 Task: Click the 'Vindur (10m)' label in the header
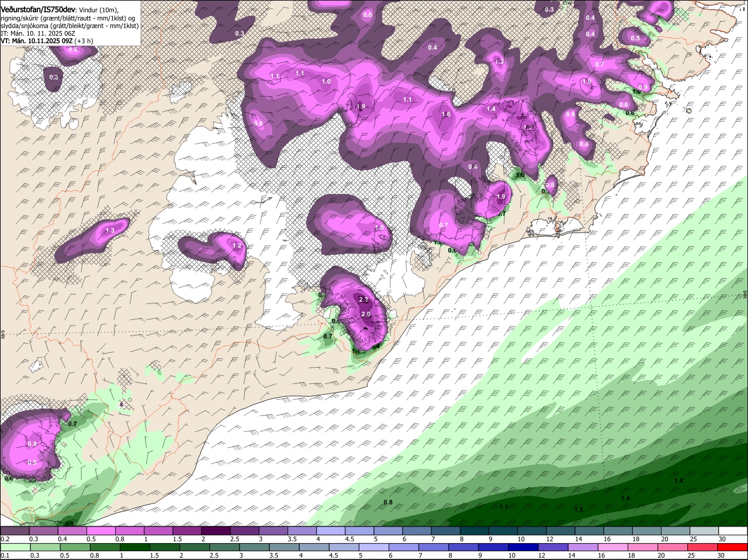click(x=98, y=9)
